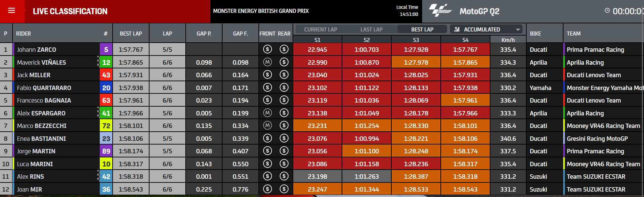This screenshot has height=197, width=644.
Task: Click Aleix Espargaro's front tyre icon
Action: click(268, 113)
